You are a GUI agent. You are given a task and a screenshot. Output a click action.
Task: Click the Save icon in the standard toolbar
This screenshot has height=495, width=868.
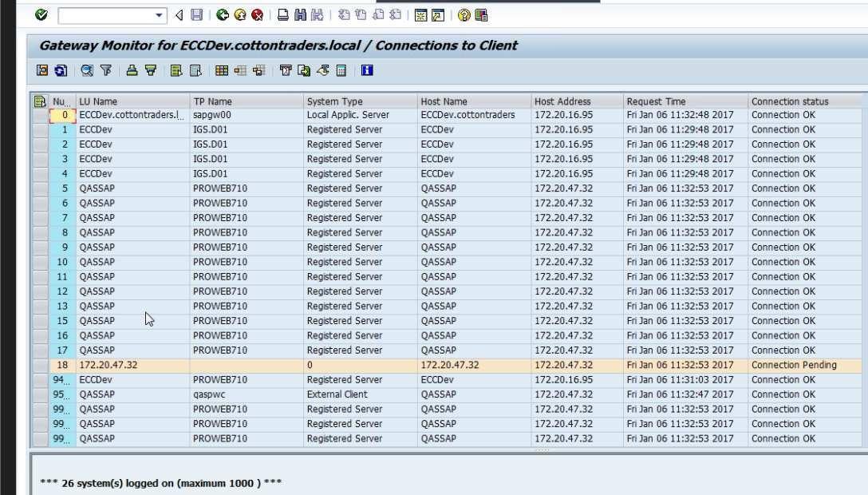(196, 14)
